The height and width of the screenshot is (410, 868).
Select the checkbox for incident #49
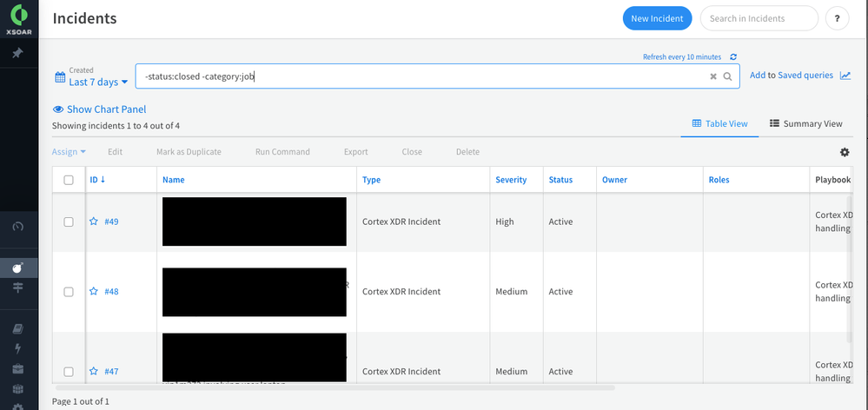(69, 222)
